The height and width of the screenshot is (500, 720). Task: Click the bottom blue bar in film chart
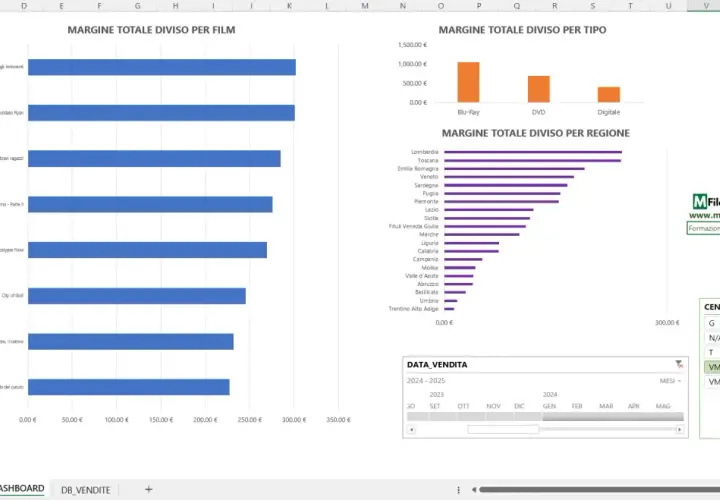coord(129,387)
